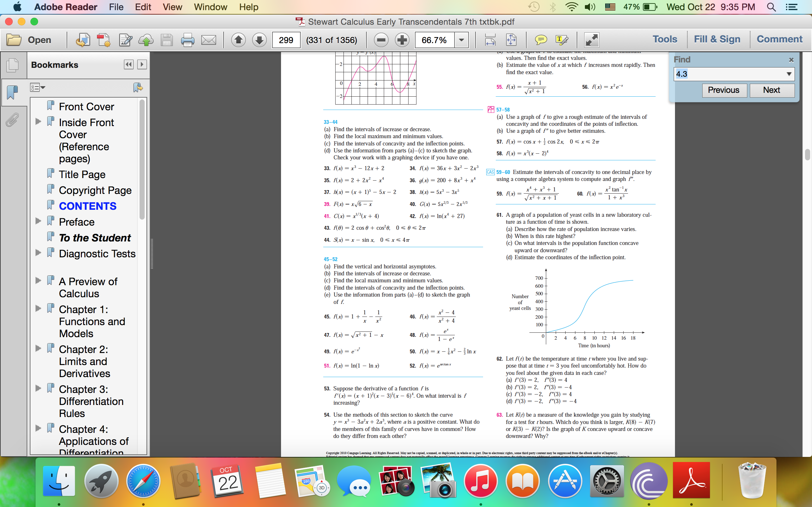Image resolution: width=812 pixels, height=507 pixels.
Task: Open the Fill & Sign pane
Action: tap(717, 39)
